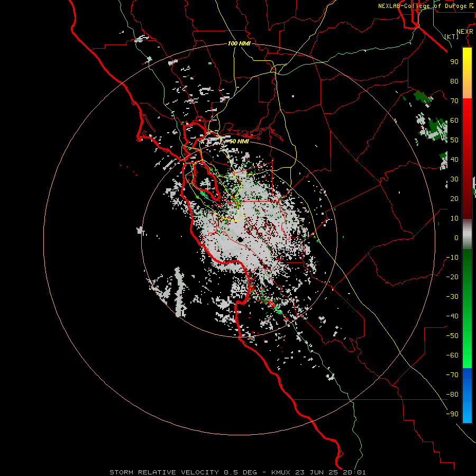Click the "50 NMI" range ring label

click(239, 141)
